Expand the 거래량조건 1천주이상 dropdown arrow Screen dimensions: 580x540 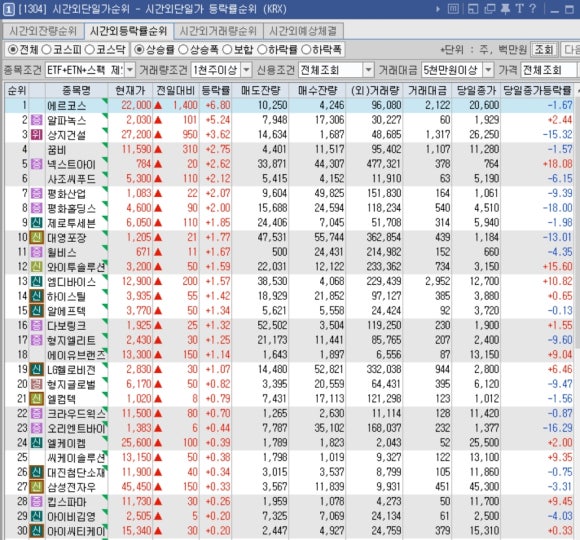(x=246, y=70)
